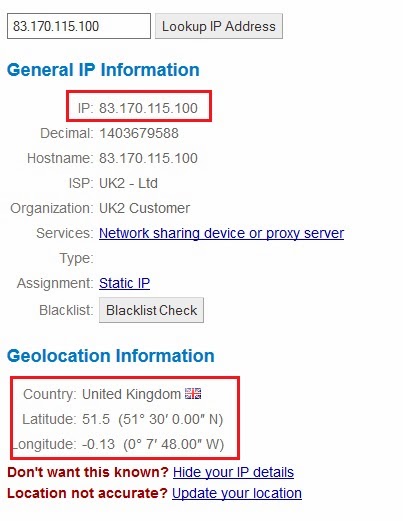Open the Static IP link
This screenshot has width=403, height=521.
tap(124, 283)
